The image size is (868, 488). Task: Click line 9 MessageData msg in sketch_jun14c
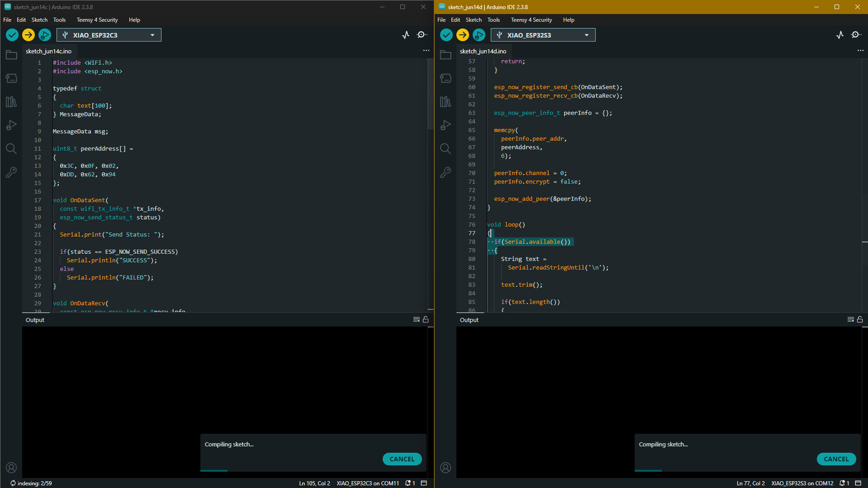(x=81, y=131)
